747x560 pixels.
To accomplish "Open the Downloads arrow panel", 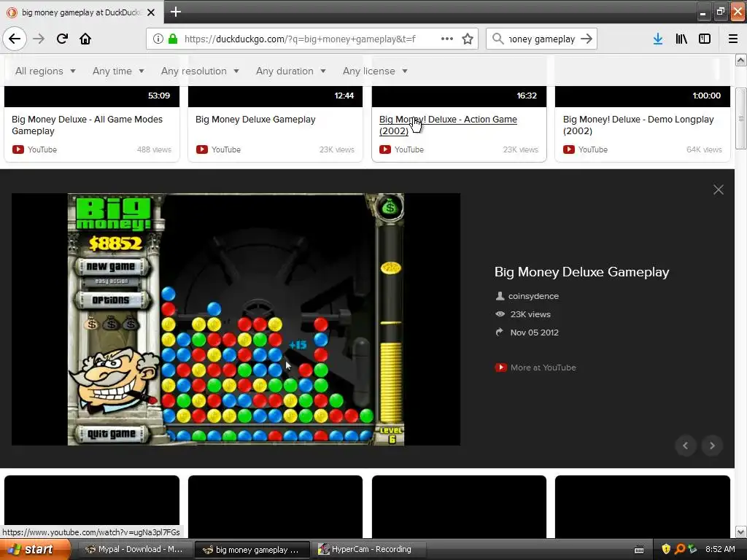I will coord(658,39).
